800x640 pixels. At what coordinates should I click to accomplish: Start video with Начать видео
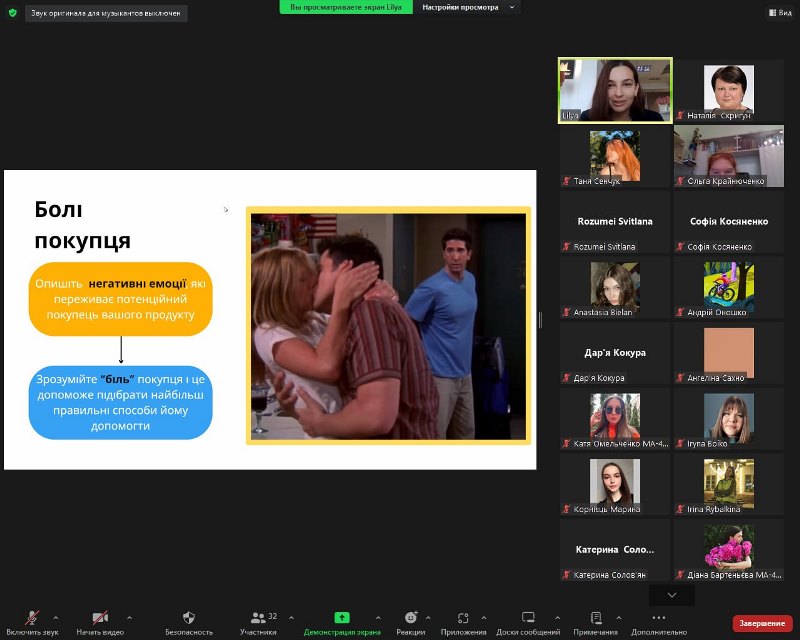tap(100, 618)
